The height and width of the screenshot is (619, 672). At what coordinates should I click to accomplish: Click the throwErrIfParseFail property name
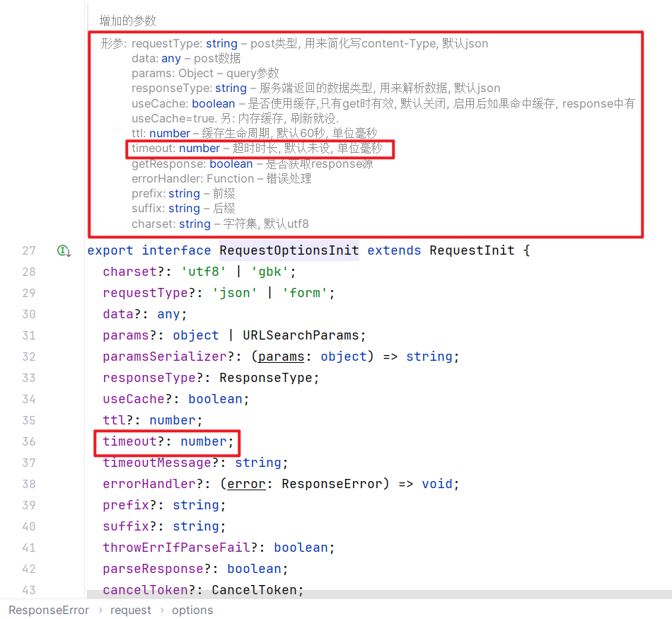176,548
